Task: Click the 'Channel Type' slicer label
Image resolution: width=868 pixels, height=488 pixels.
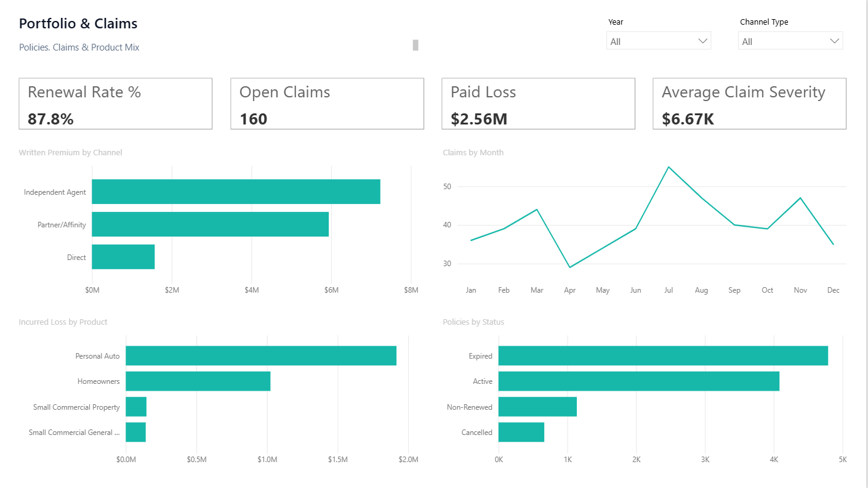Action: click(x=764, y=22)
